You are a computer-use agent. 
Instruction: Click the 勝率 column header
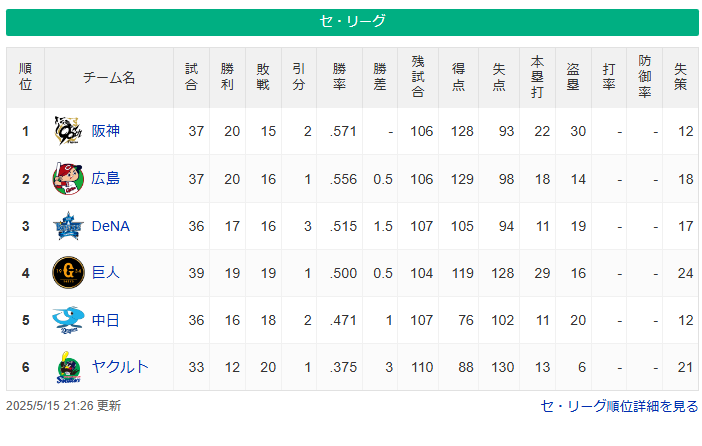[339, 77]
